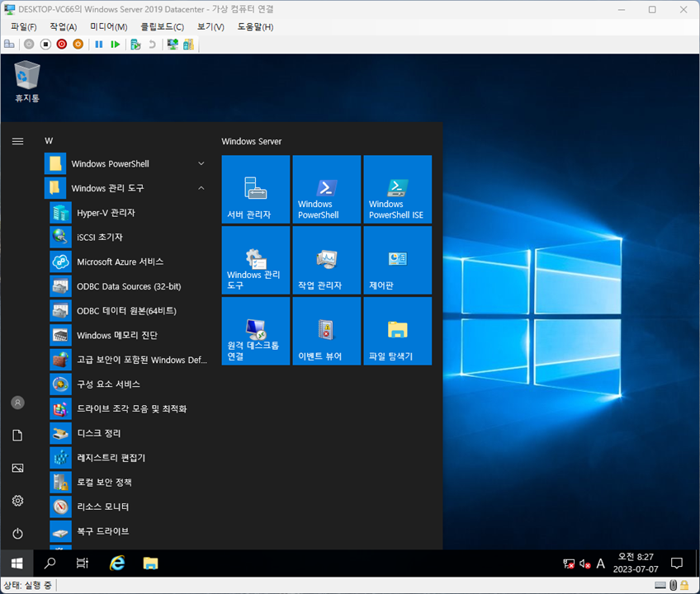Open Windows 메모리 진단
The image size is (700, 594).
click(129, 335)
